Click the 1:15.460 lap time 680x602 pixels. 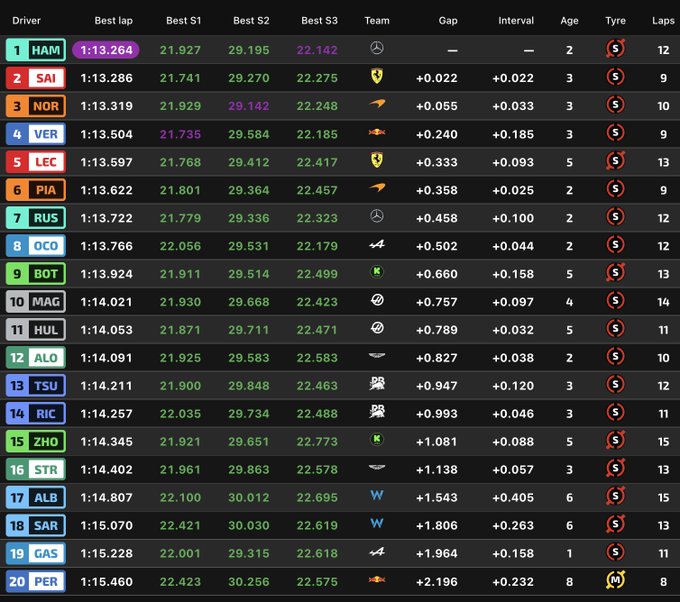point(107,582)
